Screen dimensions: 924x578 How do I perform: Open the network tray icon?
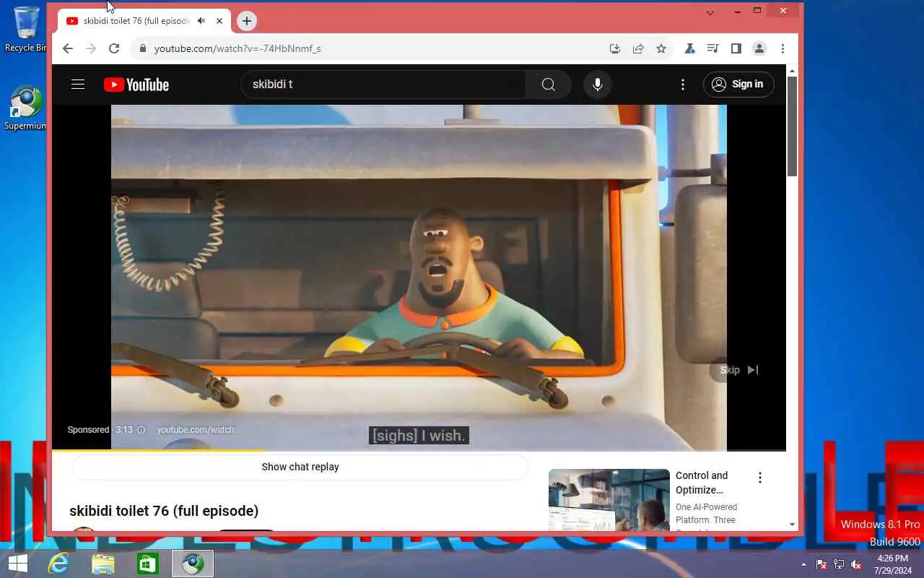(839, 564)
